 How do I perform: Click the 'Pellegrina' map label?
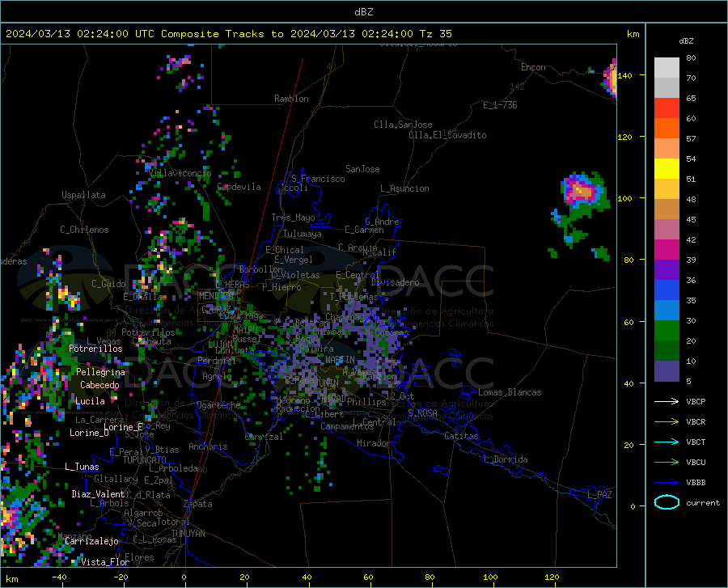pyautogui.click(x=101, y=372)
